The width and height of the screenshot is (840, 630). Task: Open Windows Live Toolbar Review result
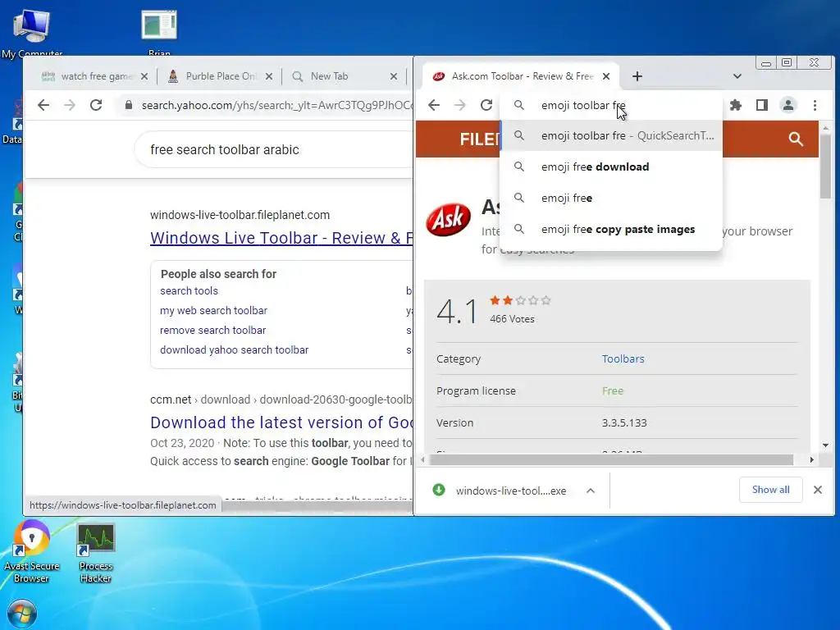click(x=281, y=238)
